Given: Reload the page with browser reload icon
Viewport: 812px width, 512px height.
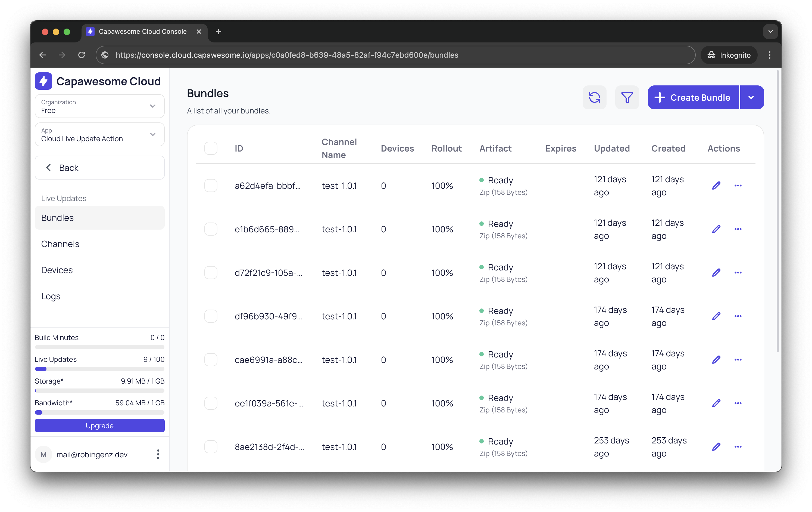Looking at the screenshot, I should [82, 55].
